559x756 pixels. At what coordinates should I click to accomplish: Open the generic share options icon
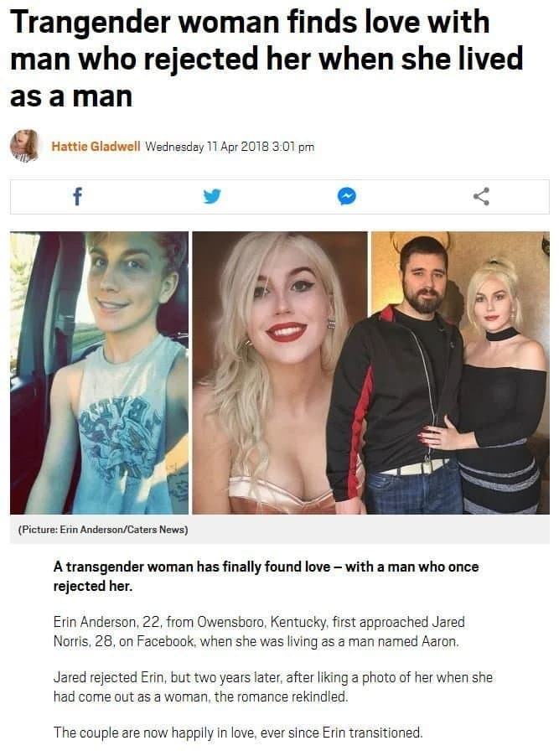coord(481,196)
